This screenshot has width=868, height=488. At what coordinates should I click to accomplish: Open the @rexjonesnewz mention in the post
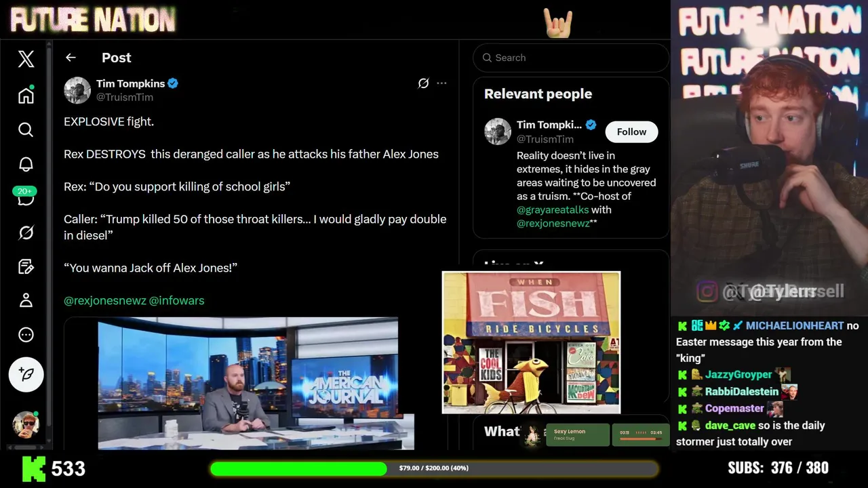[x=105, y=300]
